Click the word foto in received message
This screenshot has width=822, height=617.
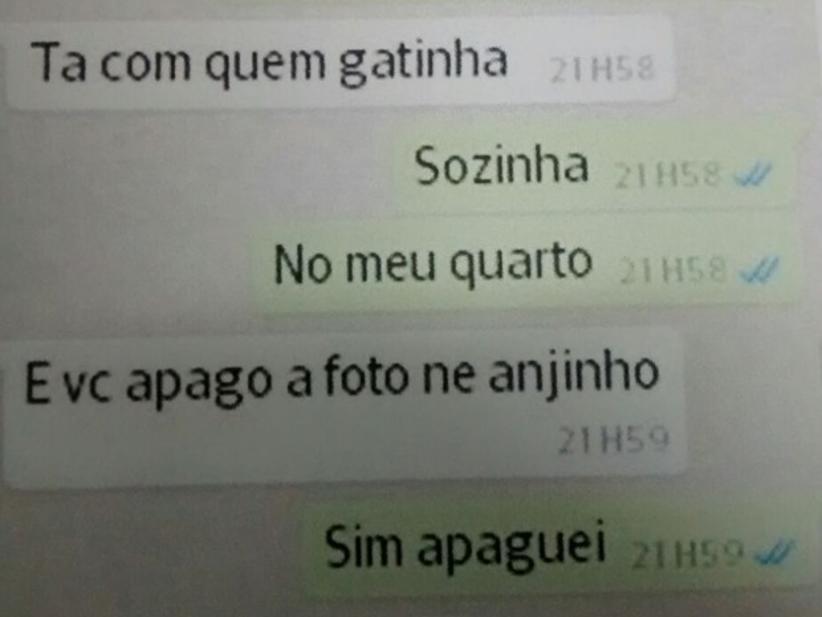[365, 375]
